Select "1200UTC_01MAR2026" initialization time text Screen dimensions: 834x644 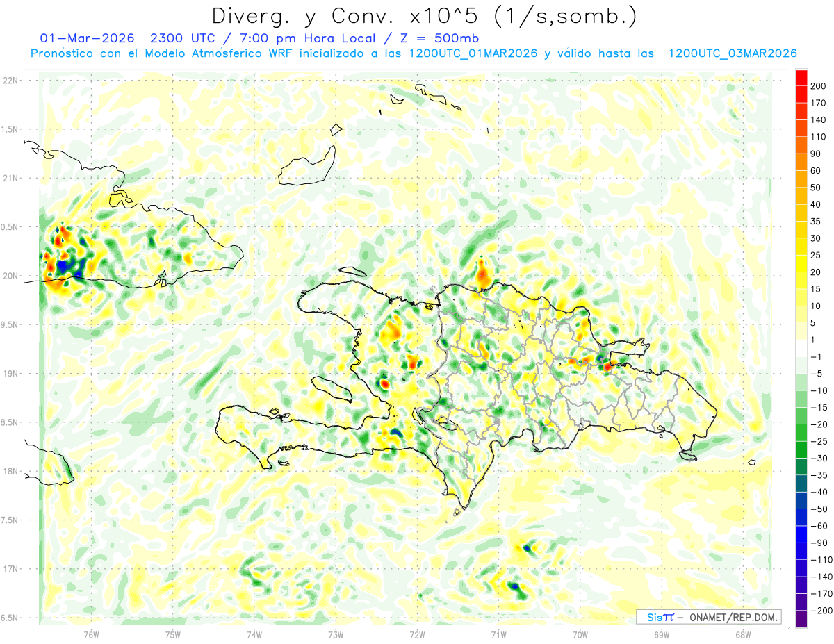473,53
